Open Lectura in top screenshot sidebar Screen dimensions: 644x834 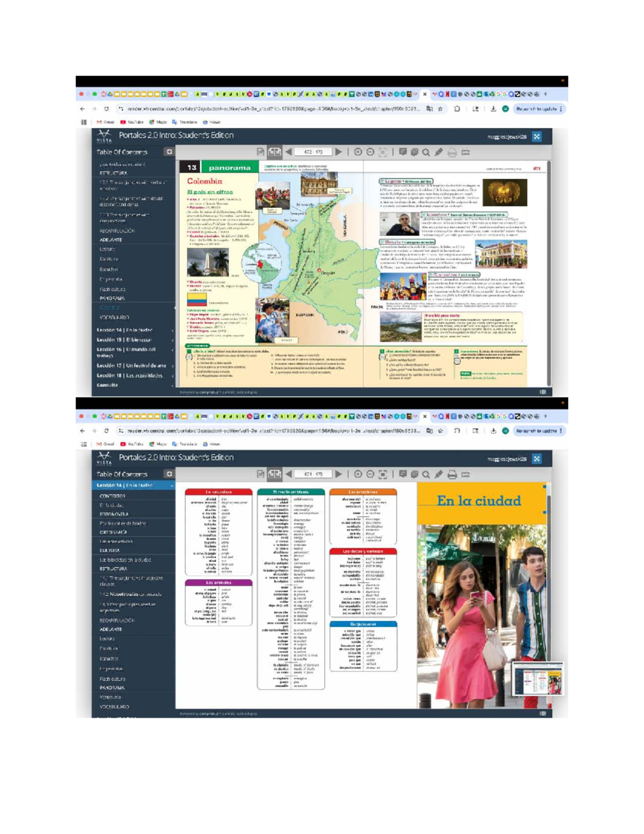(107, 249)
